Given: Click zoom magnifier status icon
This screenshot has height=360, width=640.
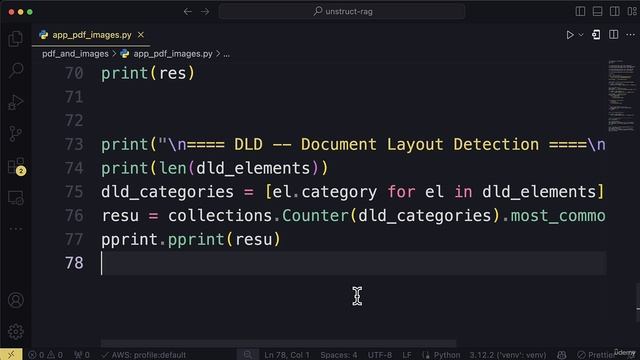Looking at the screenshot, I should pos(248,355).
